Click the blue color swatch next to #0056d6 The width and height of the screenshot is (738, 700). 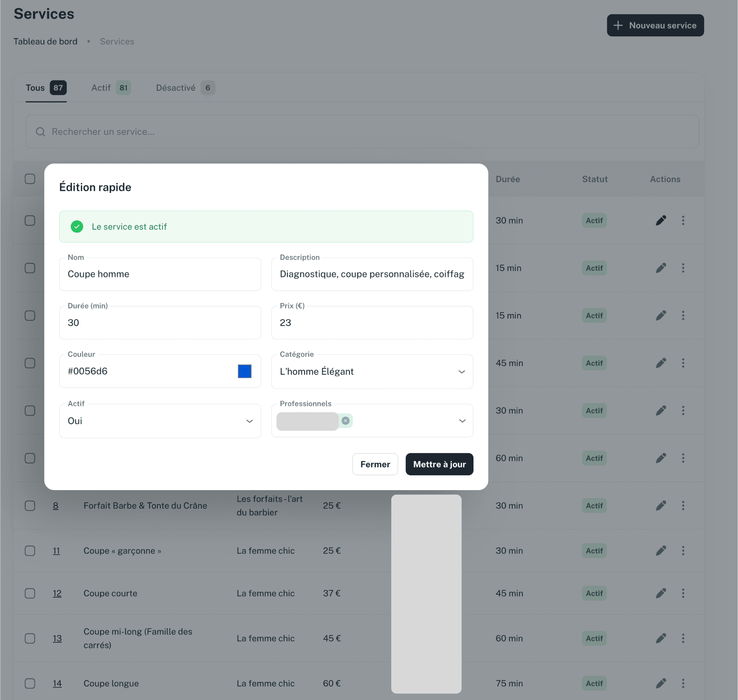tap(245, 371)
